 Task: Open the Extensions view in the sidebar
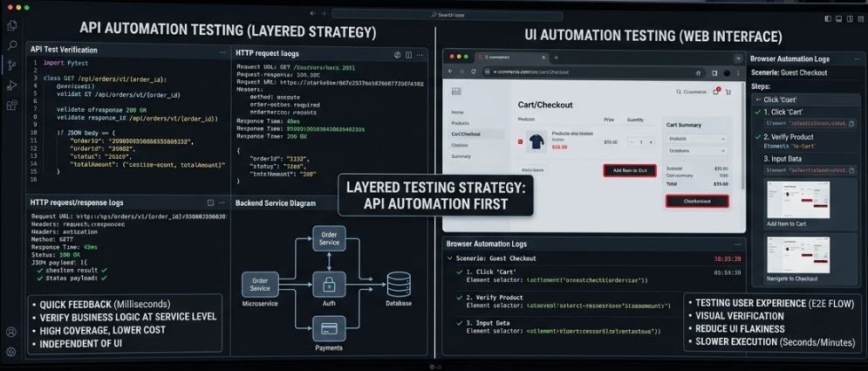(11, 106)
